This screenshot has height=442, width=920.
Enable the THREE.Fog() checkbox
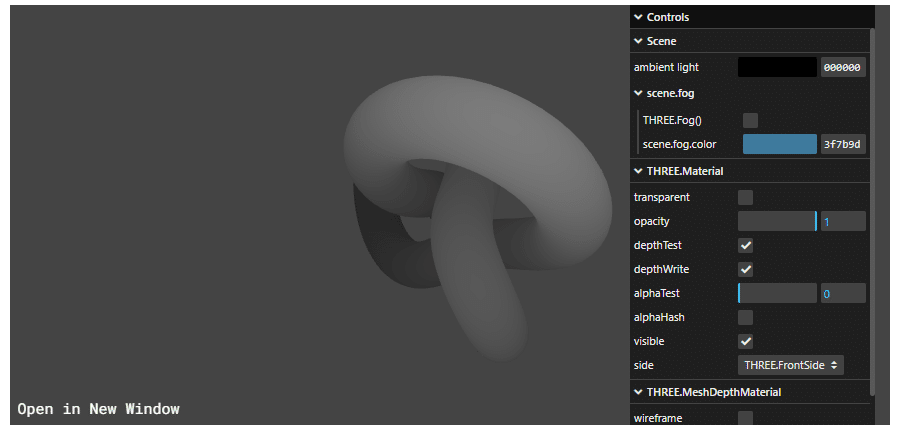click(x=750, y=120)
